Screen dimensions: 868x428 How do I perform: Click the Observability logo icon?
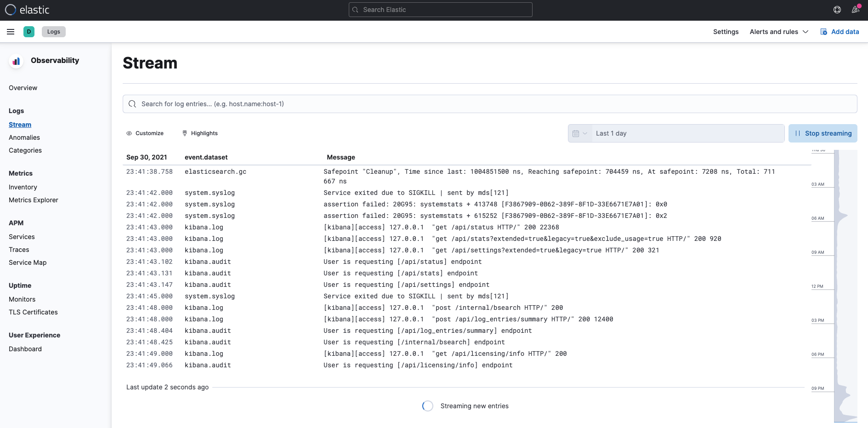click(x=16, y=61)
